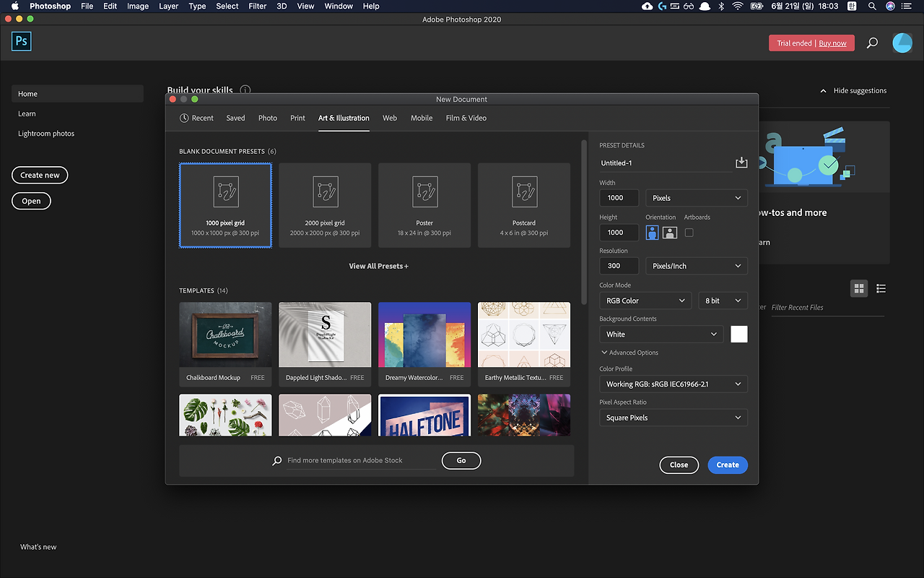Open the Filter menu in menu bar

[258, 6]
